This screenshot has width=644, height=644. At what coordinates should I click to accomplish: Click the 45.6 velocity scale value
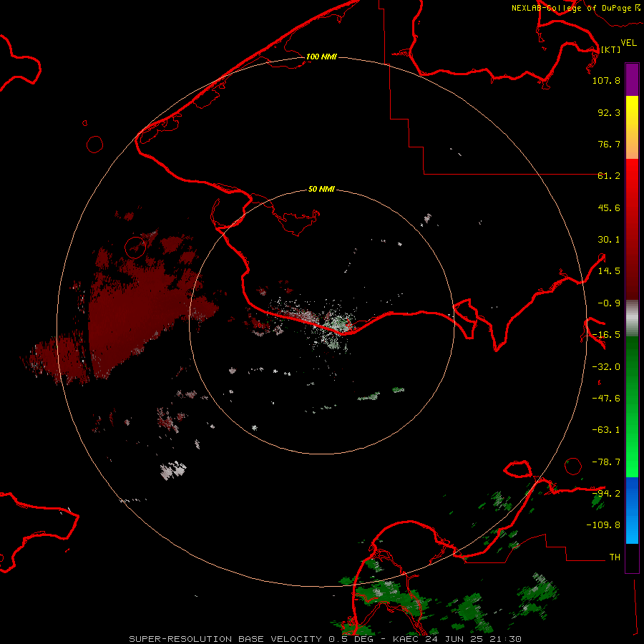tap(609, 208)
